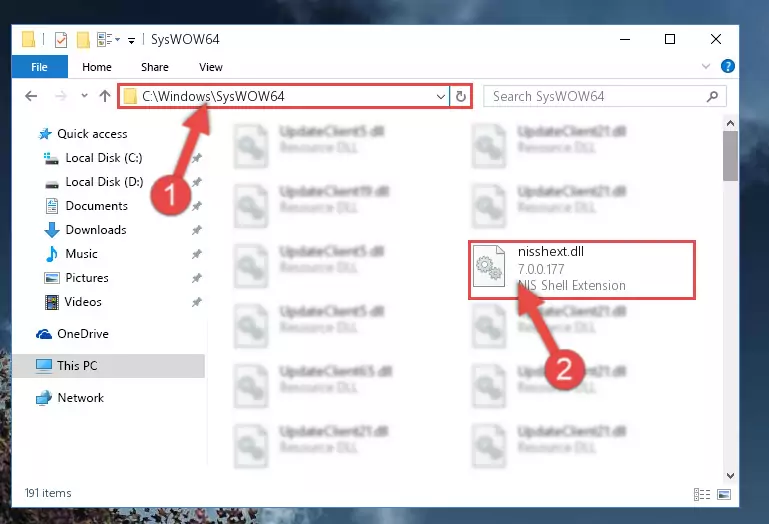Switch to the View ribbon tab
Screen dimensions: 769x524
pyautogui.click(x=210, y=67)
